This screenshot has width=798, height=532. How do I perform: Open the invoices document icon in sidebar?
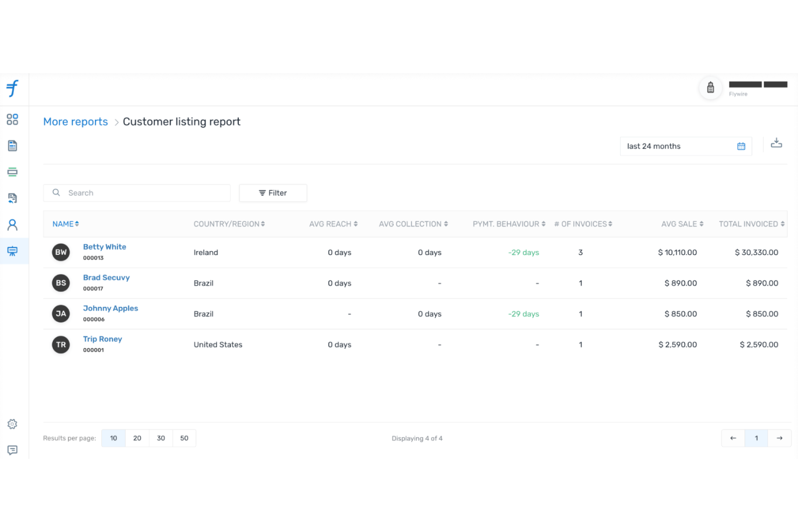(x=12, y=146)
